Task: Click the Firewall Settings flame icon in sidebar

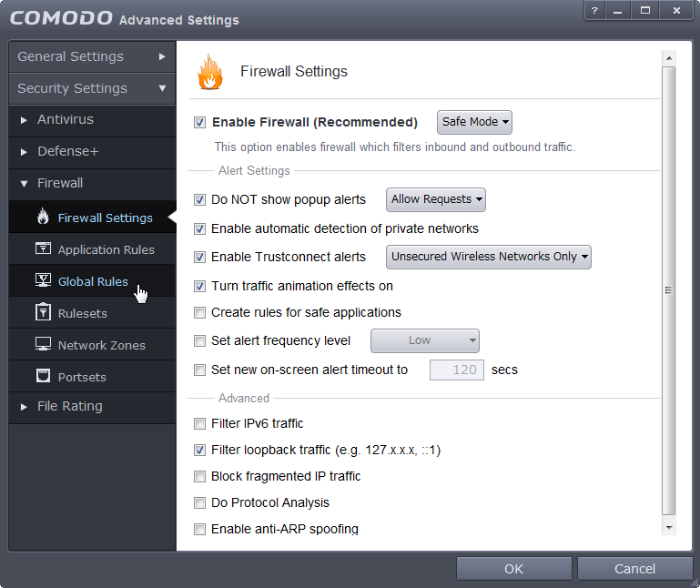Action: point(43,217)
